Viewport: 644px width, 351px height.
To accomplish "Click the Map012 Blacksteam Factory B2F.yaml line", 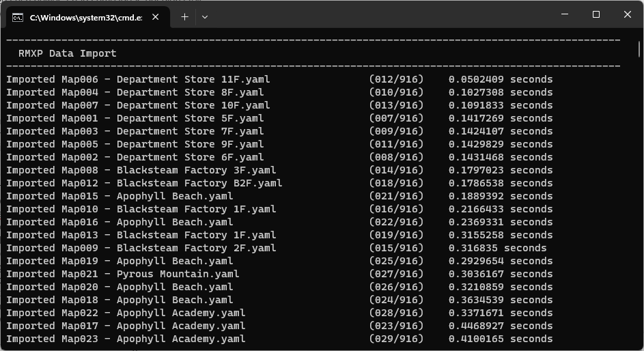I will pos(144,183).
